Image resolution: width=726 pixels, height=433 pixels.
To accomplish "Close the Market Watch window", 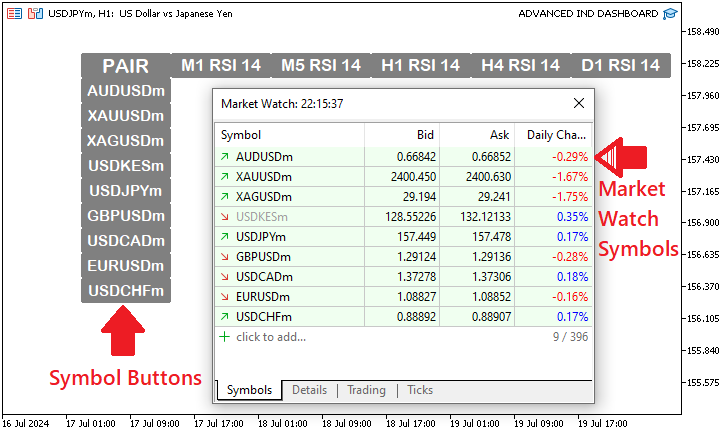I will pyautogui.click(x=578, y=103).
